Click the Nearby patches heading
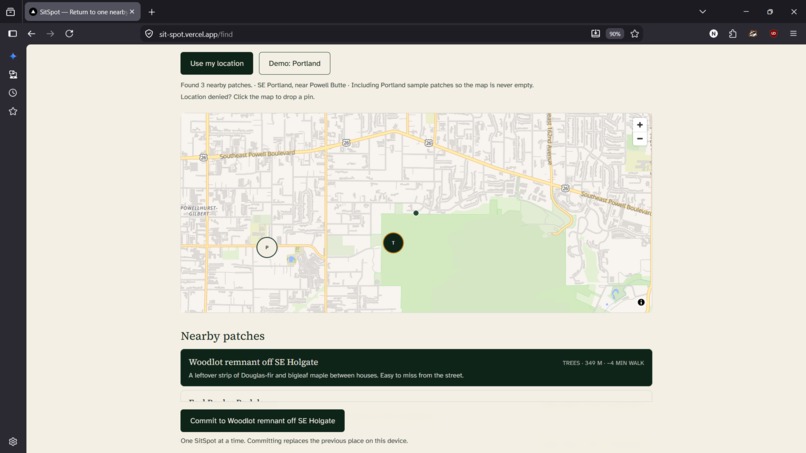Viewport: 806px width, 453px height. pos(223,336)
